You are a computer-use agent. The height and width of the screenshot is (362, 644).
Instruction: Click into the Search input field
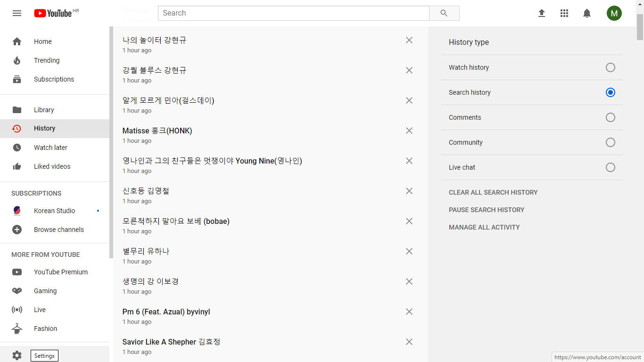294,13
